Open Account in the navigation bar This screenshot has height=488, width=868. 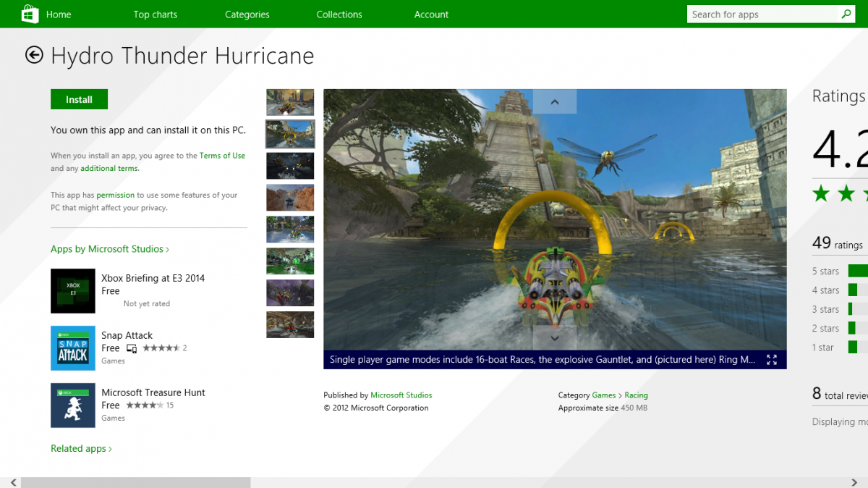(x=431, y=14)
